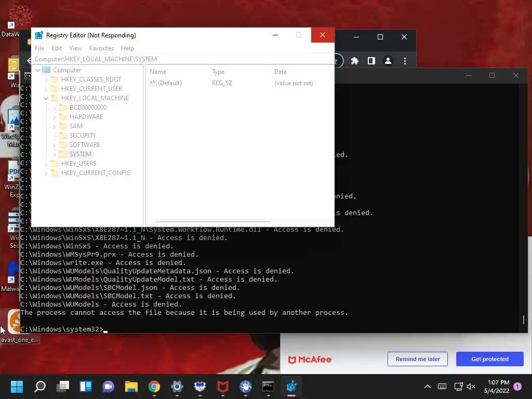Click Get protected in McAfee popup
Viewport: 532px width, 399px height.
[489, 359]
